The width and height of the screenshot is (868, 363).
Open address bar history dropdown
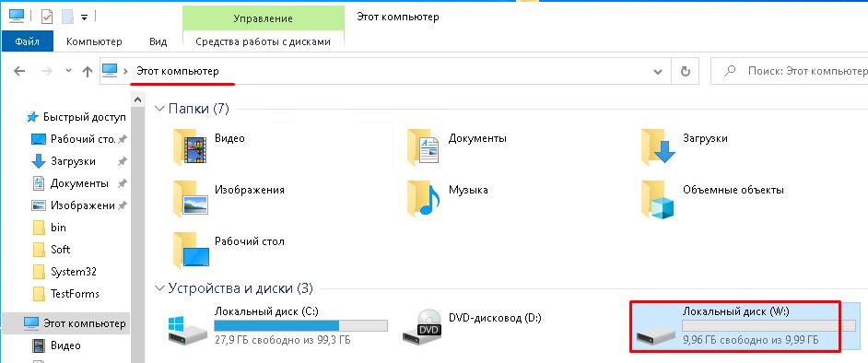click(658, 71)
